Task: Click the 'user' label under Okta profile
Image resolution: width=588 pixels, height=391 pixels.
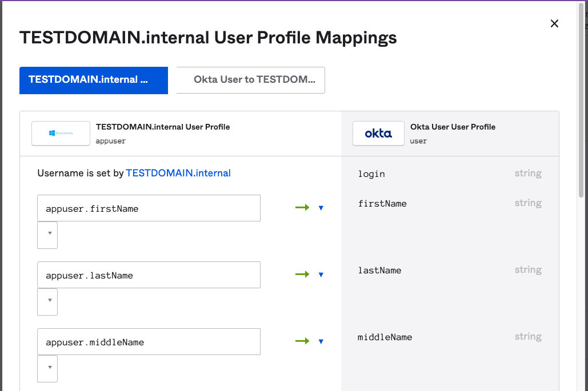Action: (x=418, y=141)
